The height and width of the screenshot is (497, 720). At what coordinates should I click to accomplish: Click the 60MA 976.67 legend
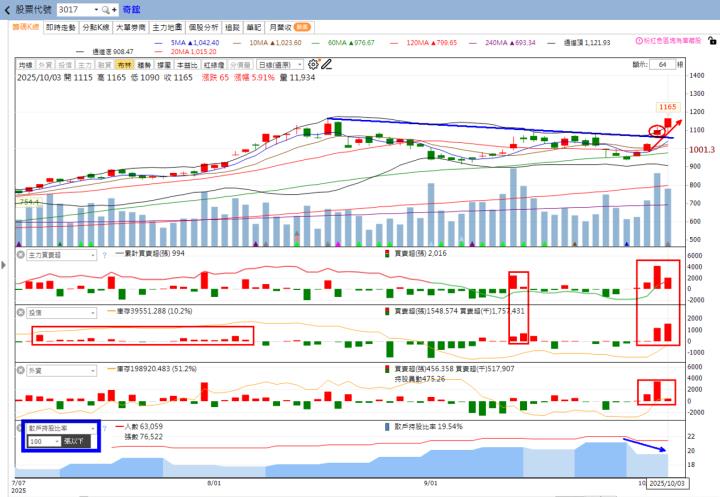pos(343,43)
